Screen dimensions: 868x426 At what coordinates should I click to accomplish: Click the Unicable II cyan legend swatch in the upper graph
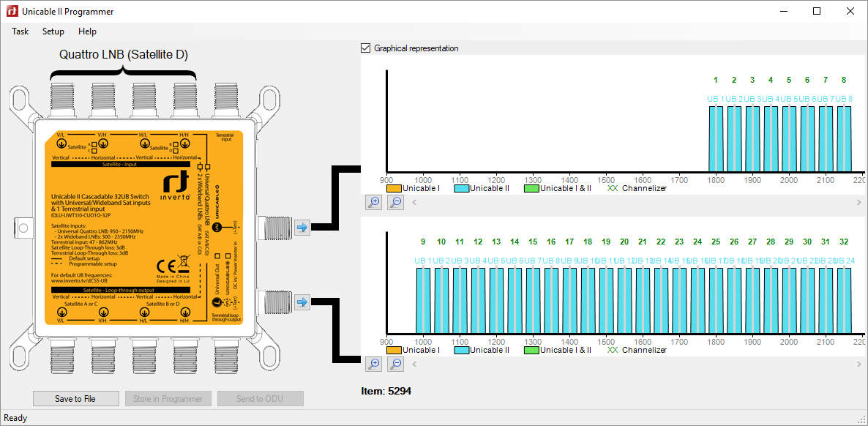[461, 188]
